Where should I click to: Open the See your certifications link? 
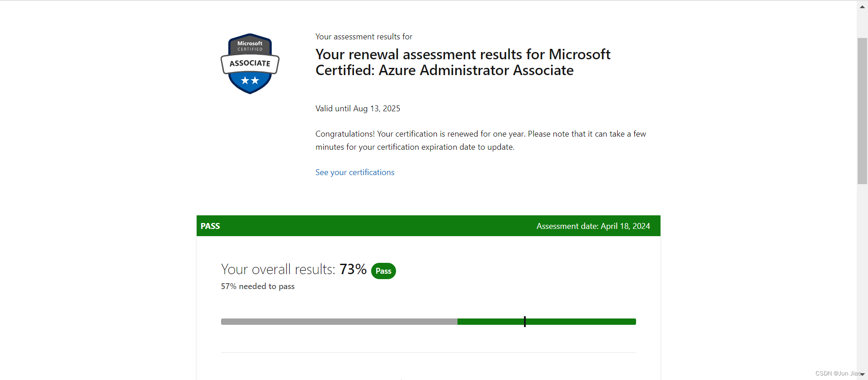(x=355, y=172)
